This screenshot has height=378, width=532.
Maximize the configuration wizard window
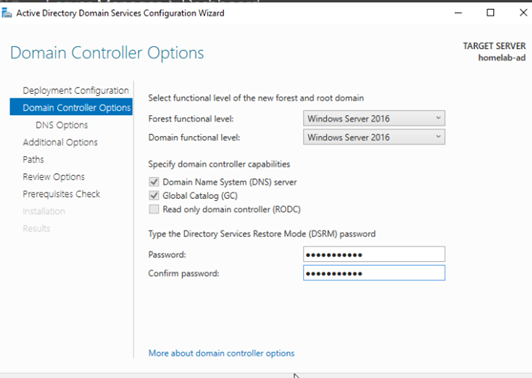click(x=490, y=13)
